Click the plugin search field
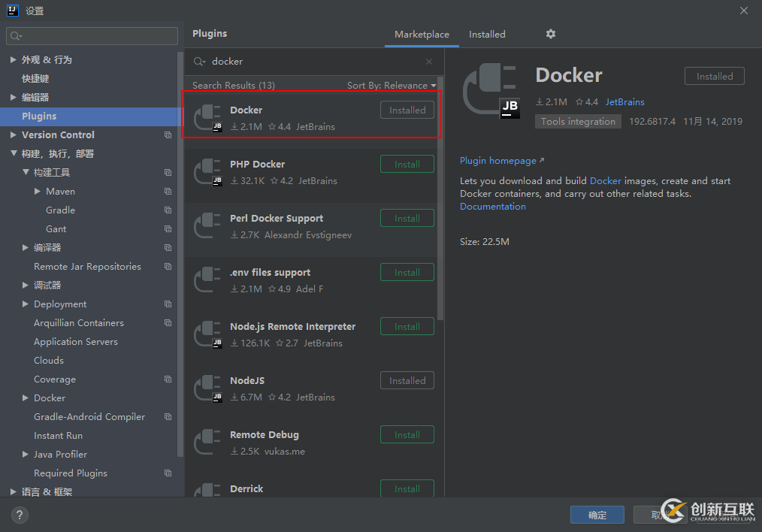 click(x=316, y=62)
